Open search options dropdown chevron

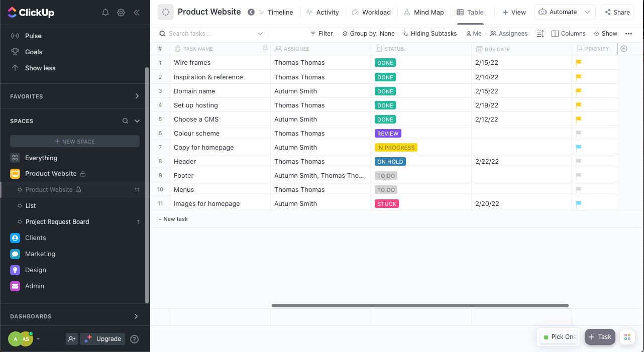click(260, 34)
